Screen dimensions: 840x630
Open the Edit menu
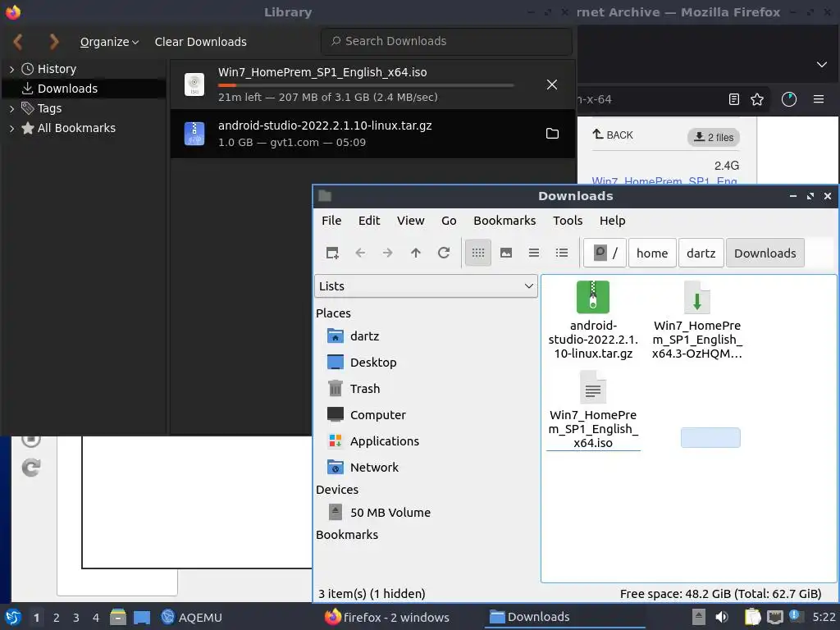pyautogui.click(x=369, y=221)
